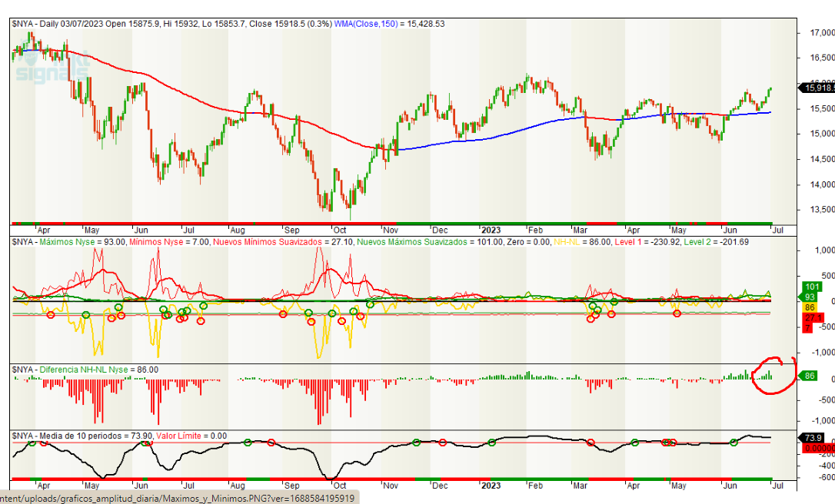Screen dimensions: 835x504
Task: Click the Máximos Nyse = 93.00 legend entry
Action: tap(82, 242)
